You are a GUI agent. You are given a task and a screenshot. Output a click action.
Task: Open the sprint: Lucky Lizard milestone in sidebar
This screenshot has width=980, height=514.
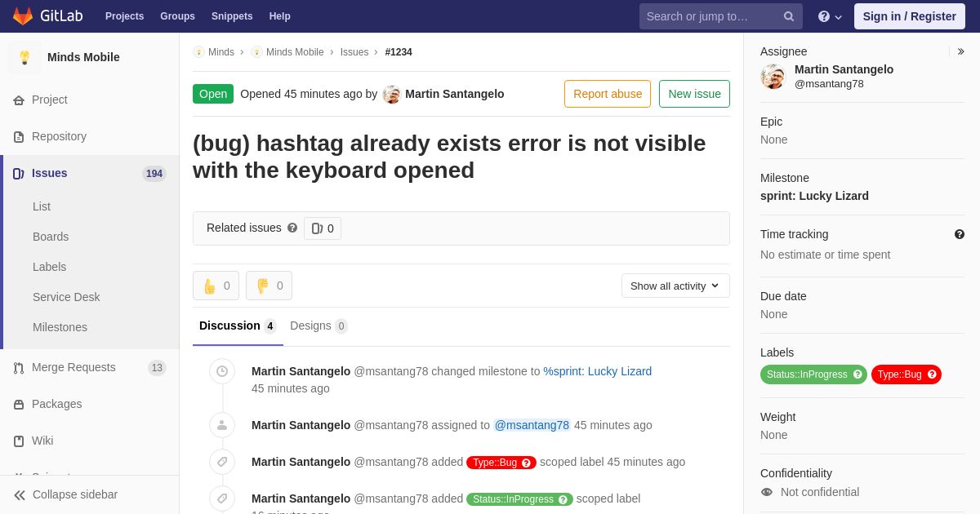point(814,196)
